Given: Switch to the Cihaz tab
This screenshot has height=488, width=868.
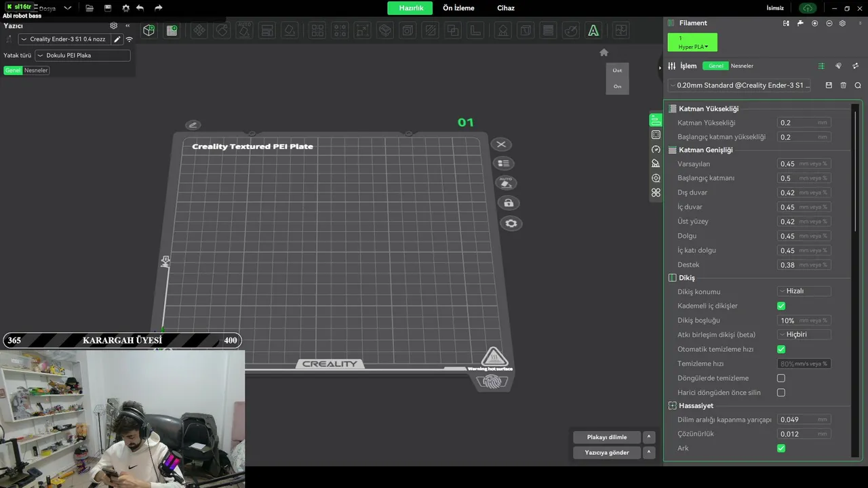Looking at the screenshot, I should 506,8.
